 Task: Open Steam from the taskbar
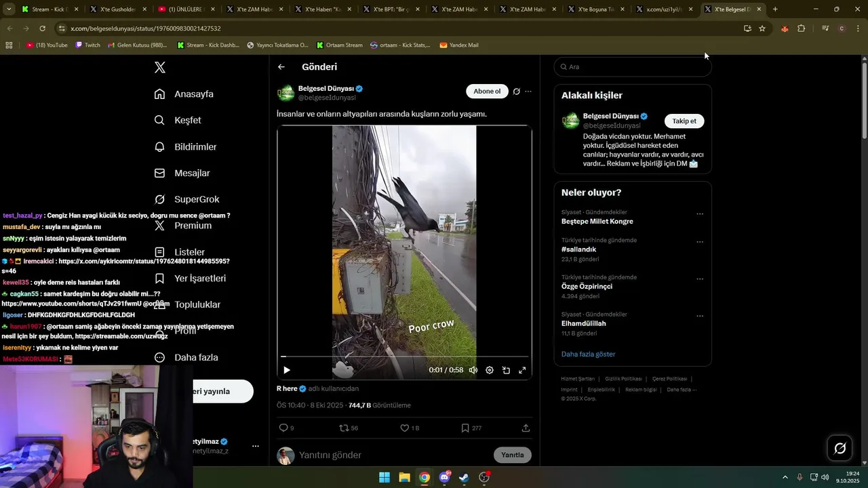pos(464,477)
